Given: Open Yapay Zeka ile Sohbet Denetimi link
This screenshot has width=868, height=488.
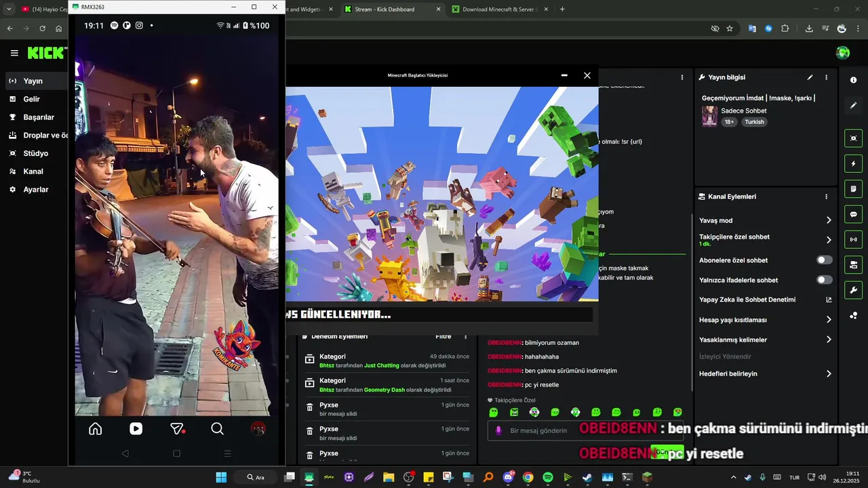Looking at the screenshot, I should pos(765,300).
